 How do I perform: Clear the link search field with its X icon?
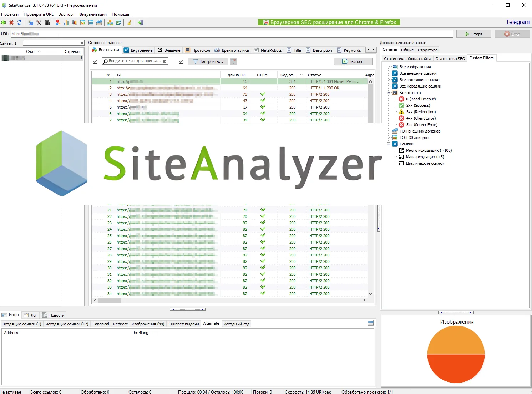(x=164, y=61)
